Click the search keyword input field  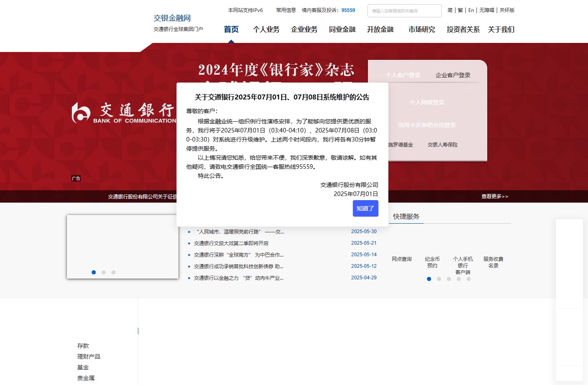click(405, 11)
